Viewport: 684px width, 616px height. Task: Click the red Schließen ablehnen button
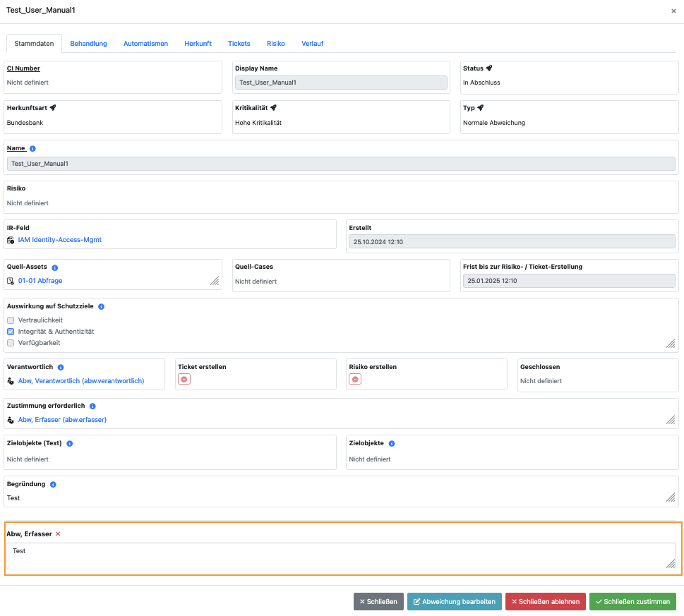[x=546, y=602]
